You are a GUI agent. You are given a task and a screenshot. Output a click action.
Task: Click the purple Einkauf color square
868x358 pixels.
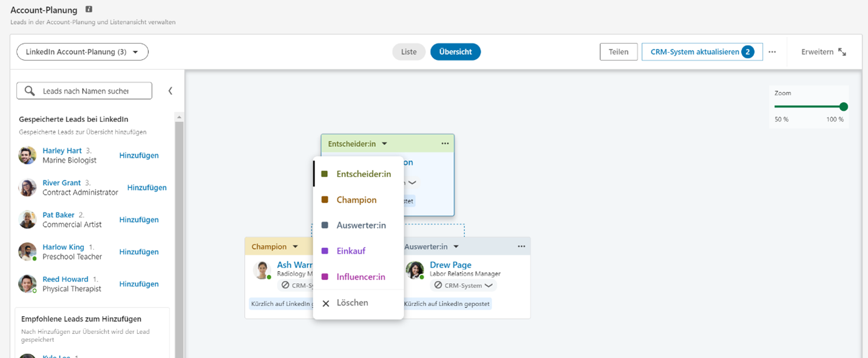click(325, 251)
